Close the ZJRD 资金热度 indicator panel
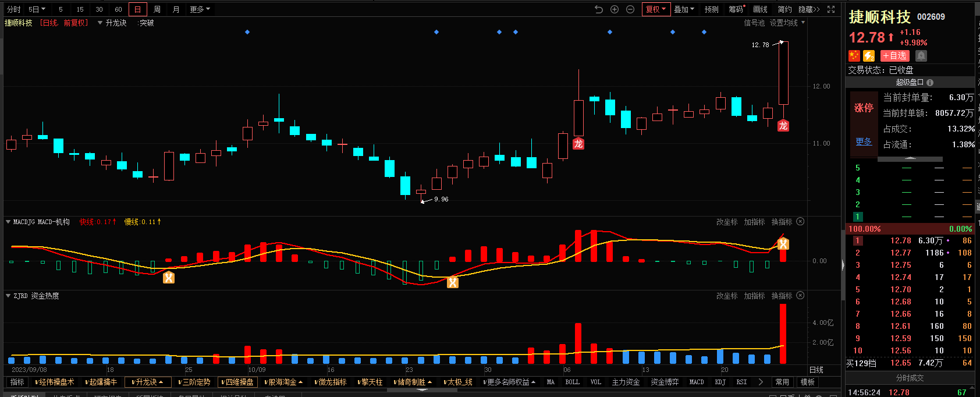 point(800,296)
